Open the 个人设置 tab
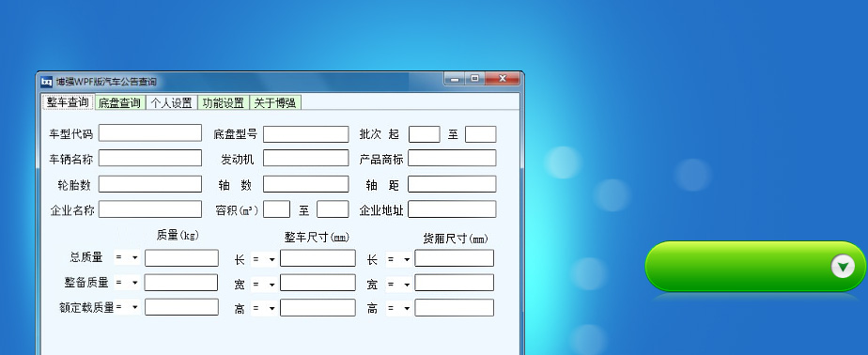 pyautogui.click(x=172, y=102)
